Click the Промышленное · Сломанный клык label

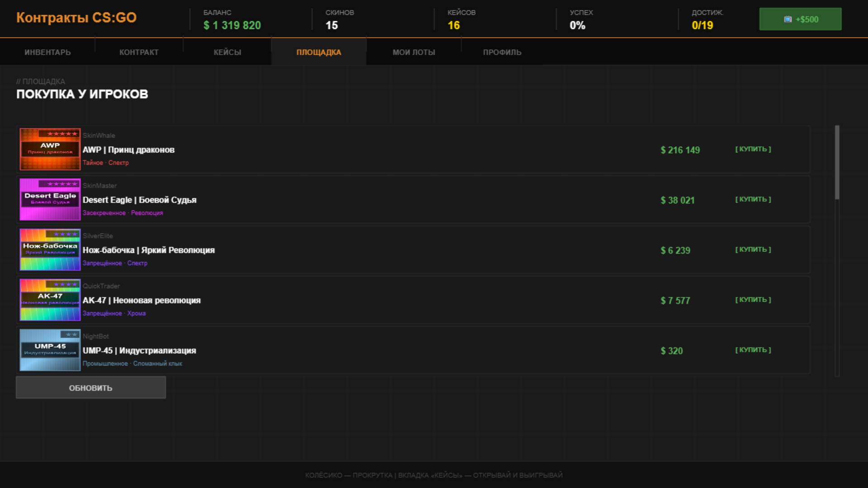tap(133, 364)
